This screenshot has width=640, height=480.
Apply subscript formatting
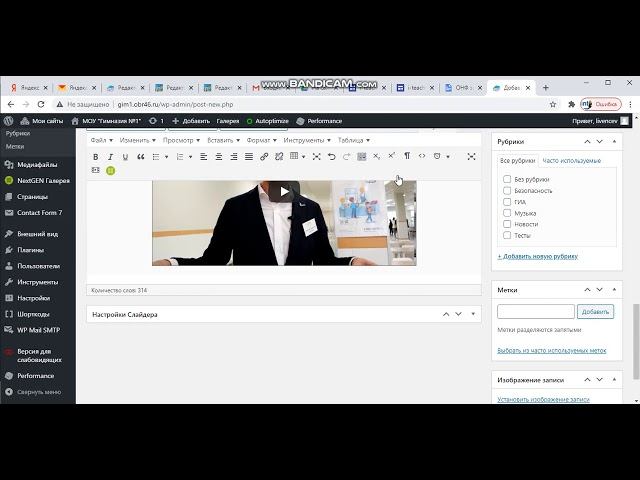(x=377, y=157)
